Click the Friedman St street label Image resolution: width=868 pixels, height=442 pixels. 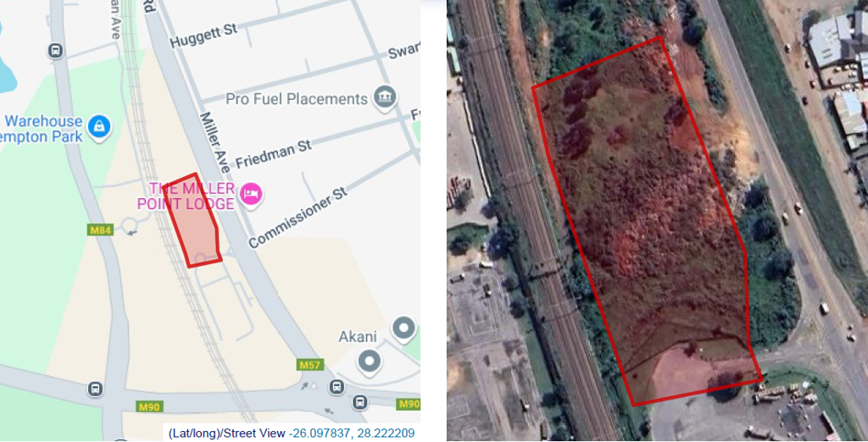pyautogui.click(x=274, y=154)
